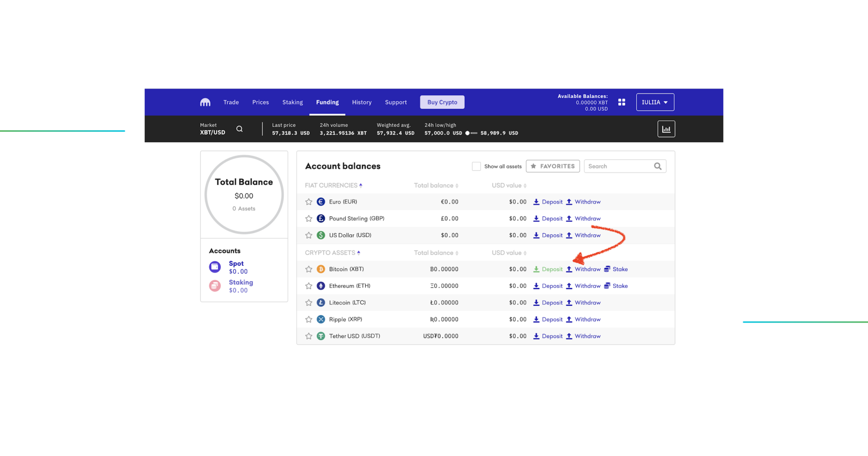Click inside the asset Search field
868x456 pixels.
619,166
